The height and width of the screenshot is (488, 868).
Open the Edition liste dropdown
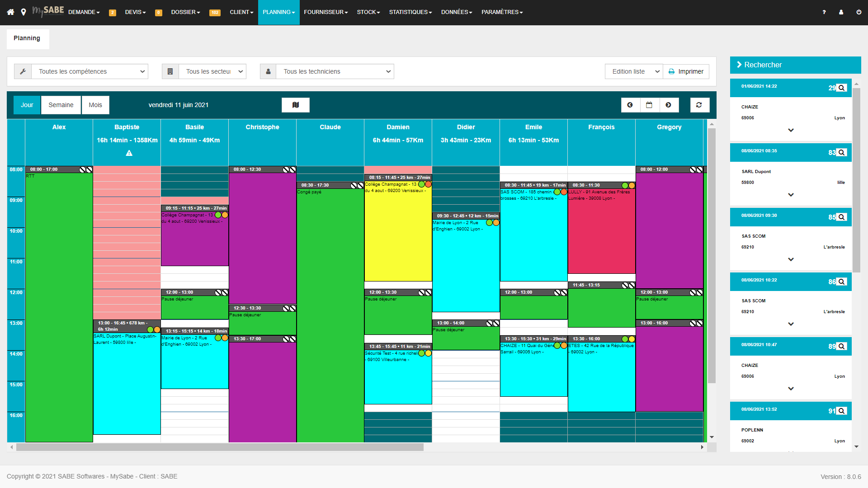tap(634, 71)
